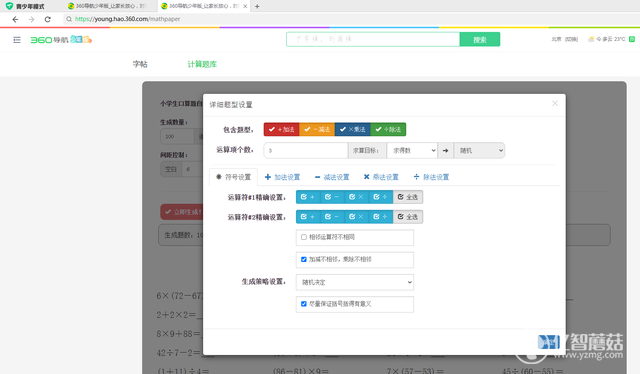Click the address bar search magnifier icon
This screenshot has height=374, width=640.
(x=69, y=19)
